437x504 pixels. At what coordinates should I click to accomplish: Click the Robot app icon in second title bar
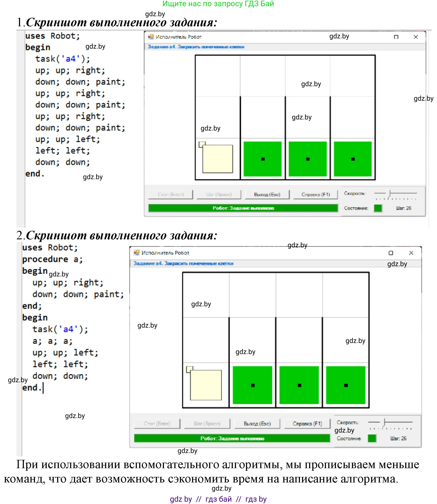point(136,253)
